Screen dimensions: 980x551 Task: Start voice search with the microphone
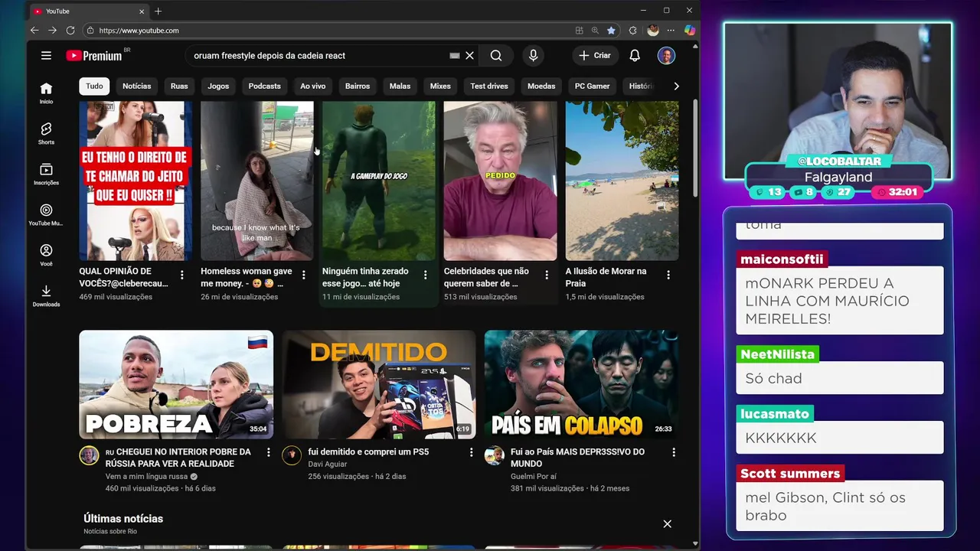tap(533, 55)
